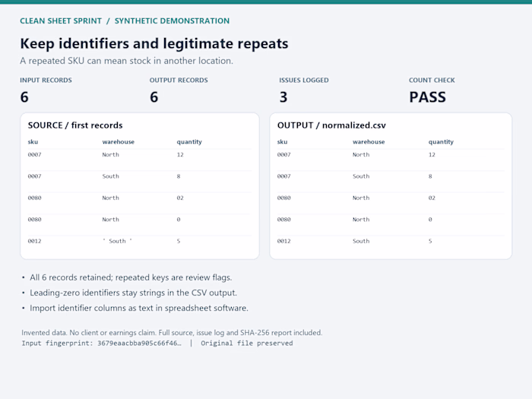Click the 'CLEAN SHEET SPRINT' breadcrumb text
This screenshot has width=532, height=399.
pos(61,21)
